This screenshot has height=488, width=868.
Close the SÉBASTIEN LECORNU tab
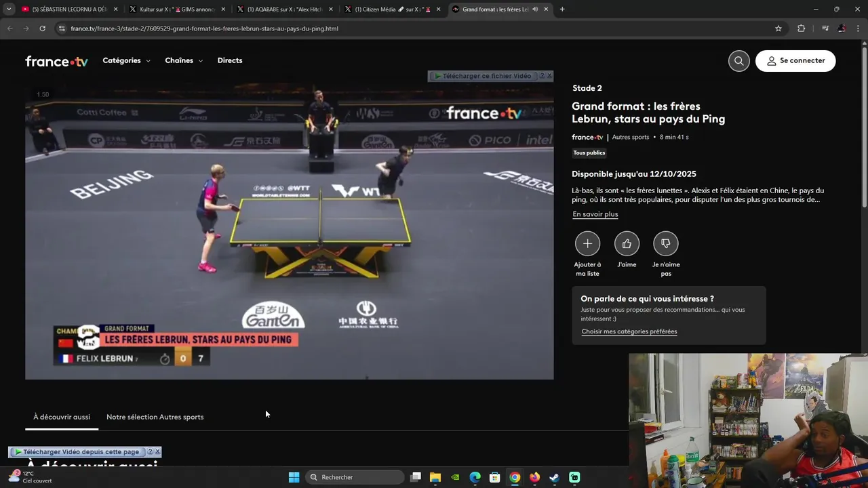[115, 9]
